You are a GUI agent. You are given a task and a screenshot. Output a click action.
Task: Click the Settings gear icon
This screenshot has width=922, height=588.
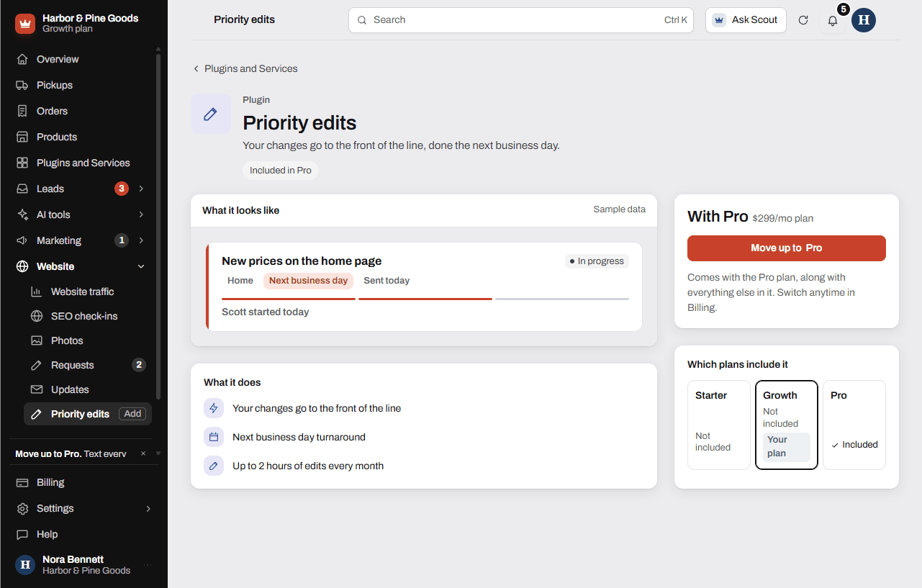(22, 508)
